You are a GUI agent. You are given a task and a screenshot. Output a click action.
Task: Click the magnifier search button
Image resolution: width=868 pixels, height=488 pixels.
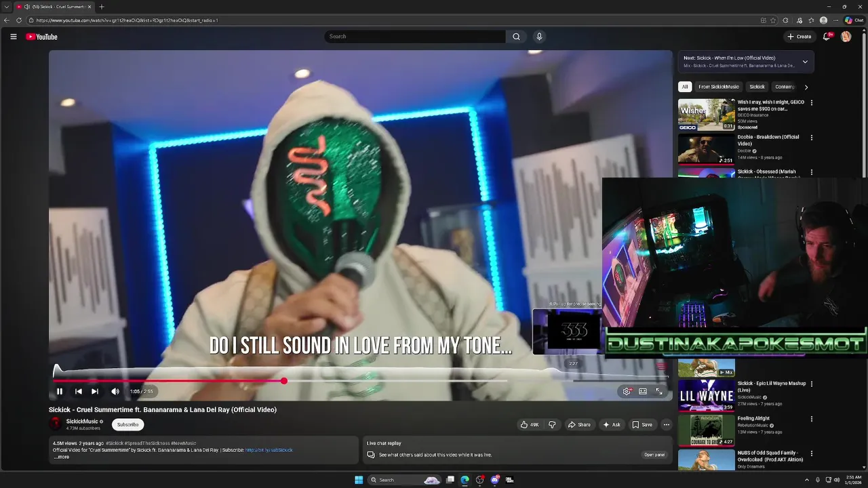tap(516, 37)
